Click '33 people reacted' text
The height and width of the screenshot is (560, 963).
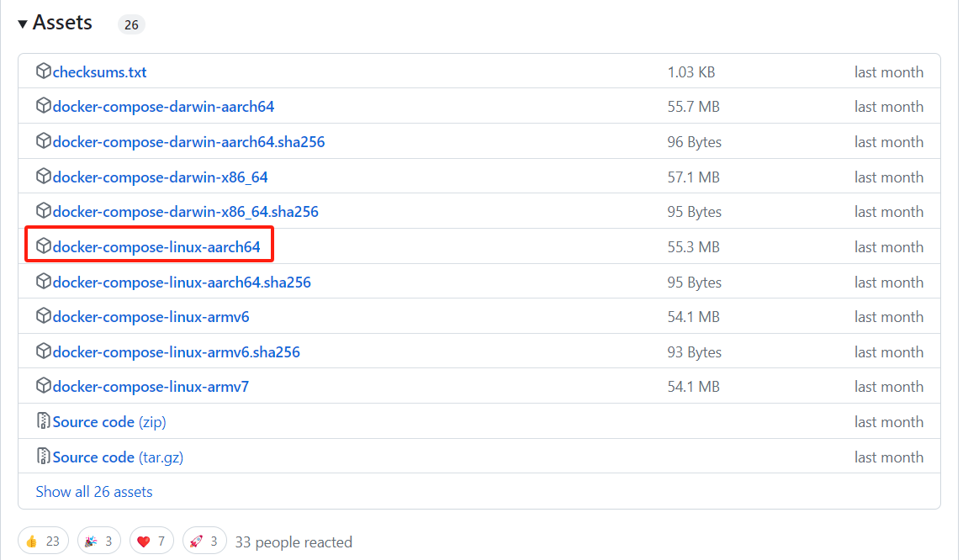(294, 542)
